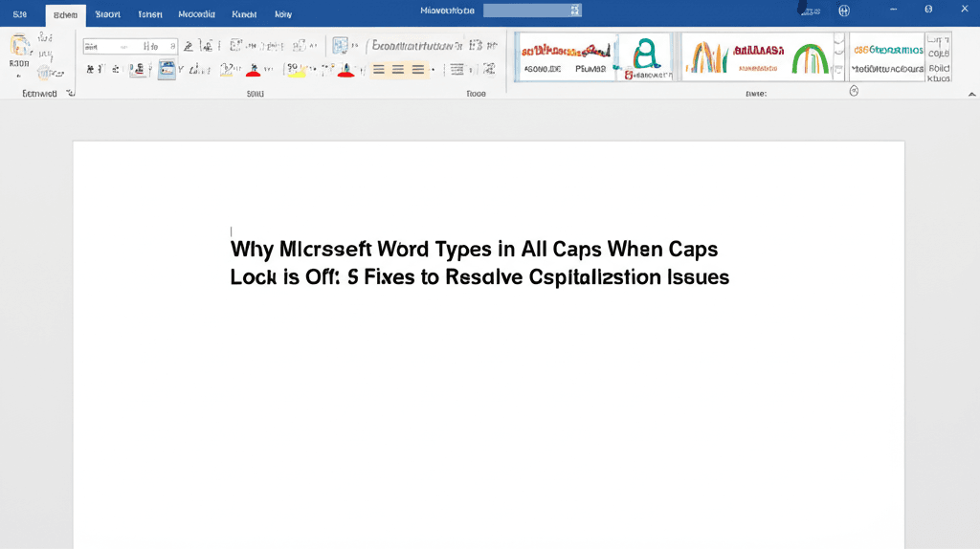Expand the Paste options arrow below Room
Screen dimensions: 980x549
(x=19, y=77)
